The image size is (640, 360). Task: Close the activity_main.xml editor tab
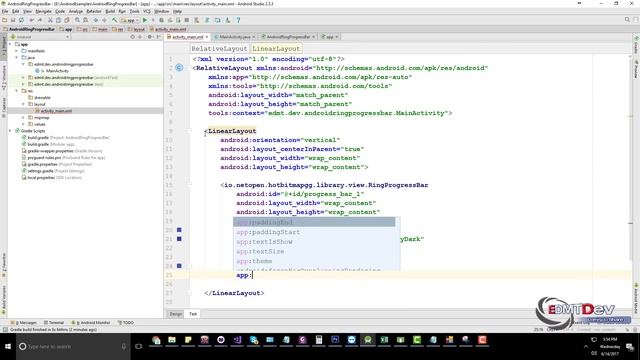207,37
